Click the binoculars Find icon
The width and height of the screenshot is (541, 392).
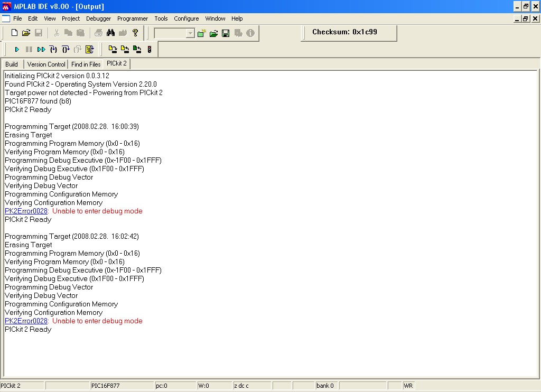click(110, 33)
